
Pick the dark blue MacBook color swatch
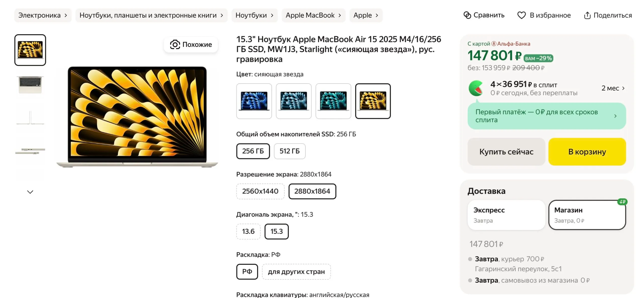click(254, 101)
